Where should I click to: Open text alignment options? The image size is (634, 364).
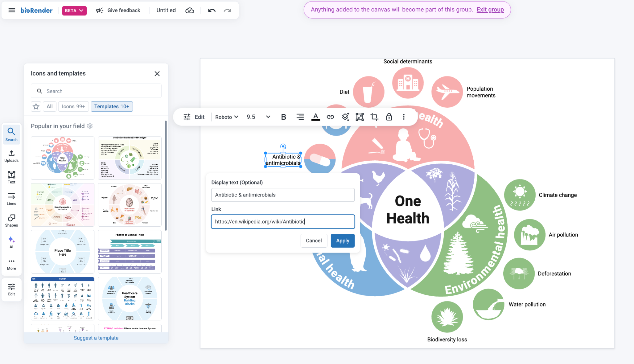300,117
